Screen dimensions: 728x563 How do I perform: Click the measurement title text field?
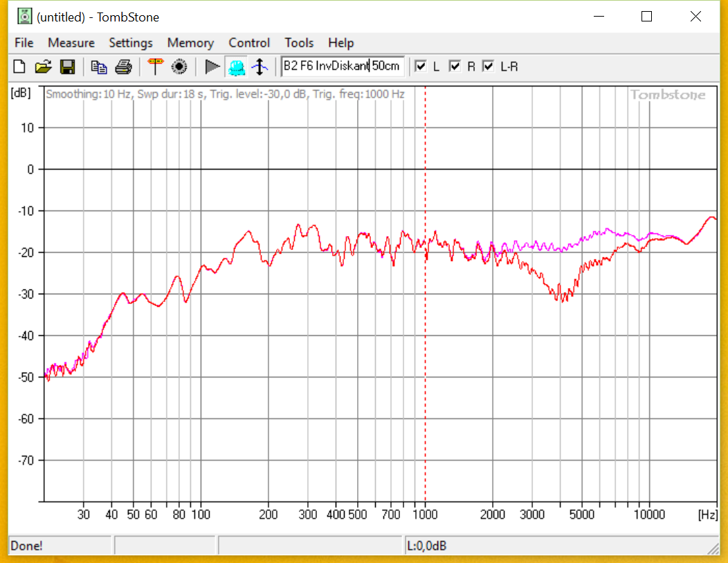coord(343,66)
